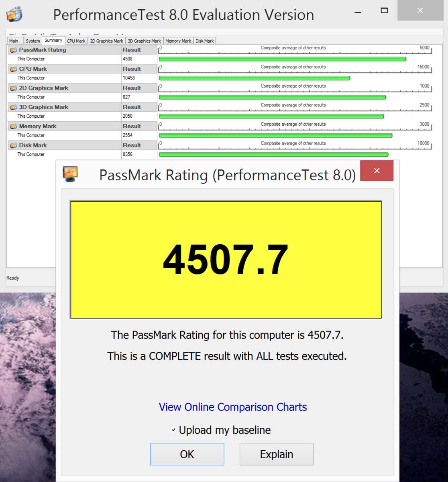Click This Computer under Disk Mark
The width and height of the screenshot is (448, 482).
click(x=31, y=154)
